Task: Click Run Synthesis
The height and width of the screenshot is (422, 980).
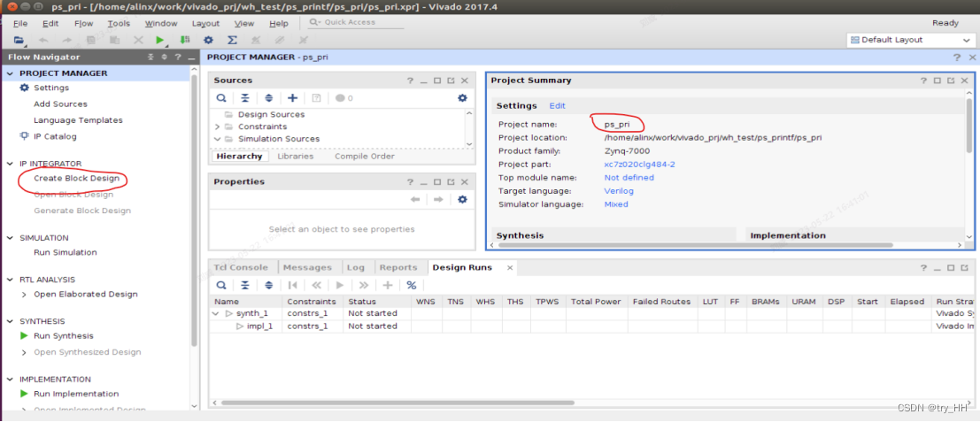Action: [x=64, y=336]
